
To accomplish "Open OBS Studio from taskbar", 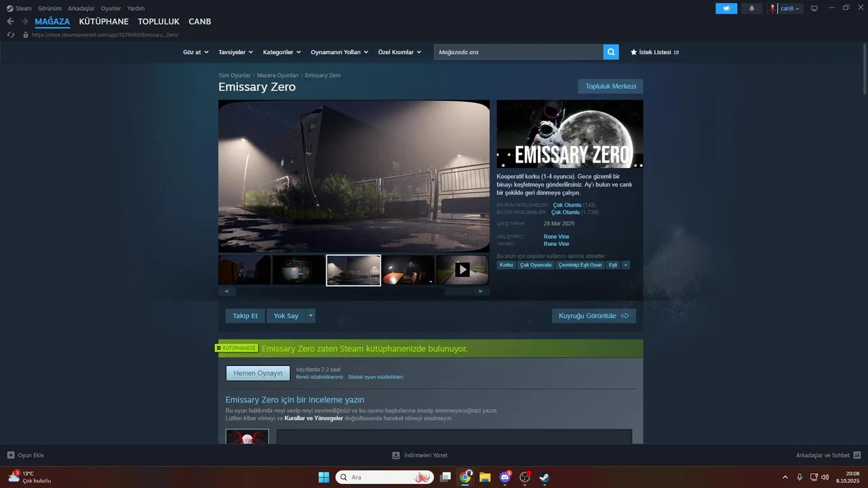I will (x=524, y=477).
